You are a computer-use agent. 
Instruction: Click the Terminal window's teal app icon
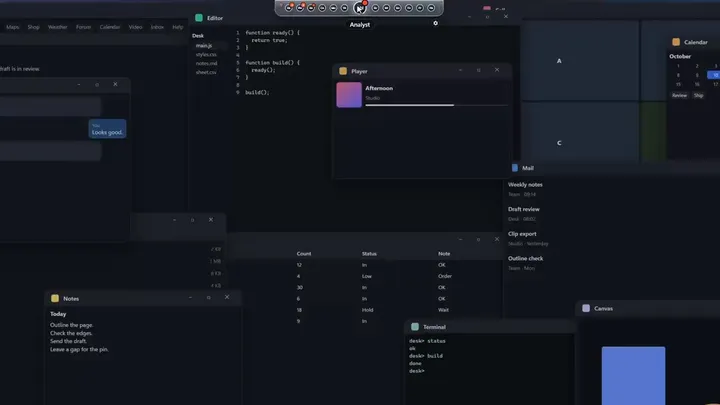pos(415,327)
